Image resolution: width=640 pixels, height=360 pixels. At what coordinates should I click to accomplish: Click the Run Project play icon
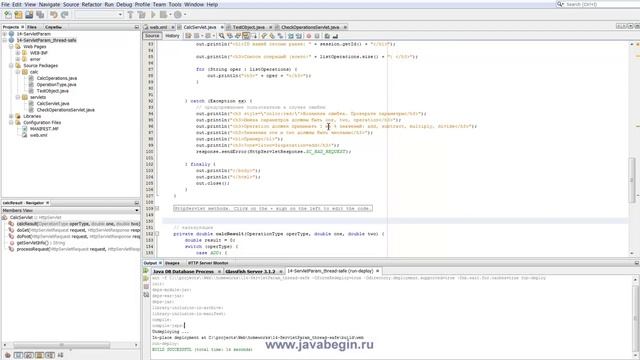tap(153, 15)
